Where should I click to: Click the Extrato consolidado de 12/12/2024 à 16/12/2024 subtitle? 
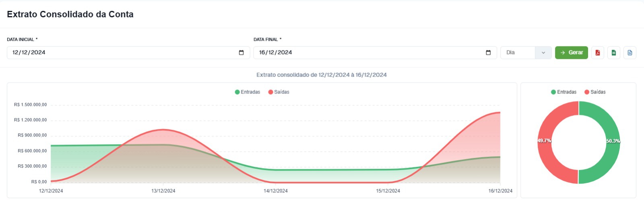tap(322, 75)
